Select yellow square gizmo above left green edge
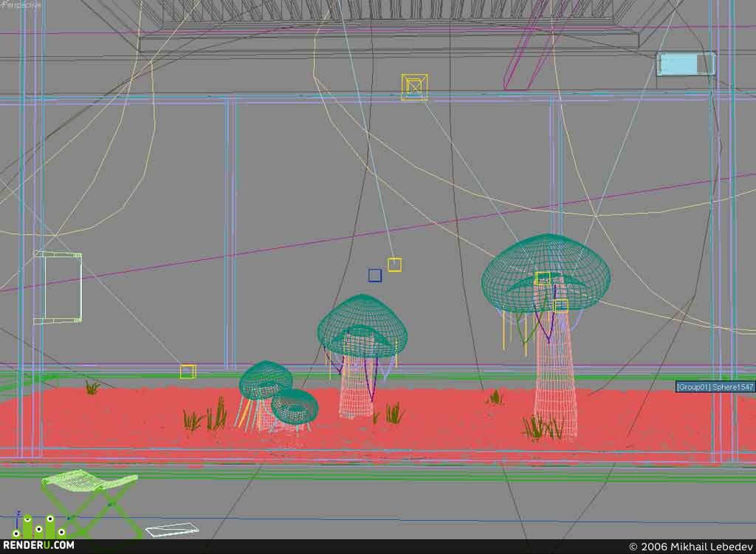 188,372
